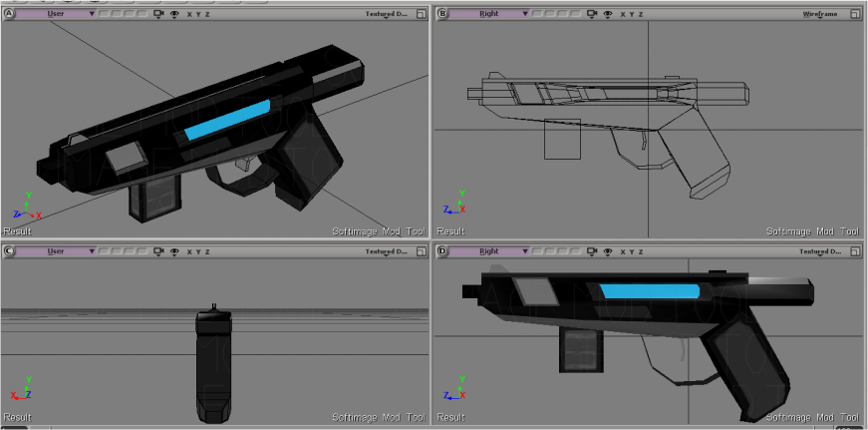The width and height of the screenshot is (868, 430).
Task: Toggle the X axis button in viewport A
Action: [x=189, y=14]
